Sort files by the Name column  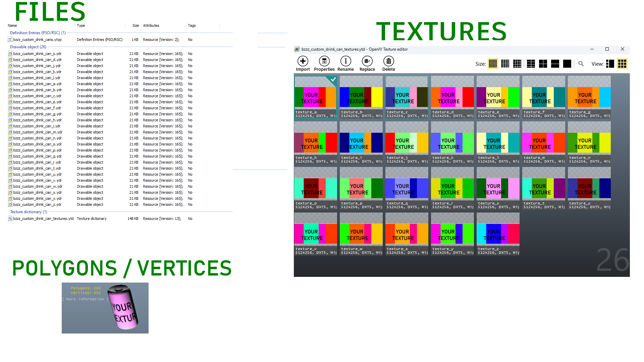(x=12, y=25)
